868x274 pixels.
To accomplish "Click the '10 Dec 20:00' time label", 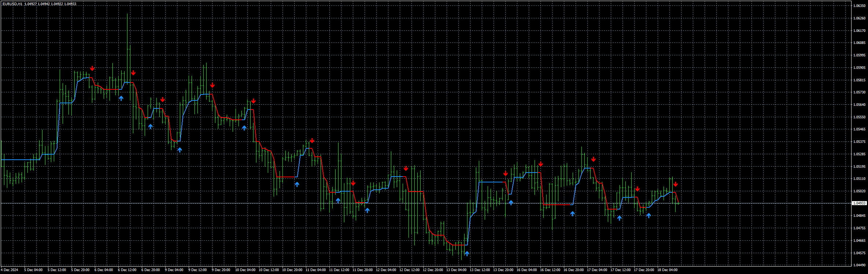I will [x=292, y=270].
